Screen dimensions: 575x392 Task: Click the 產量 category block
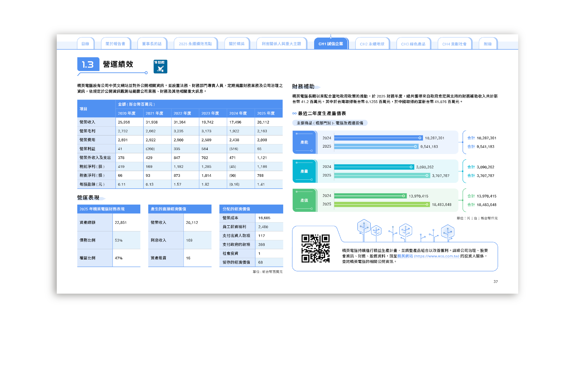[304, 171]
